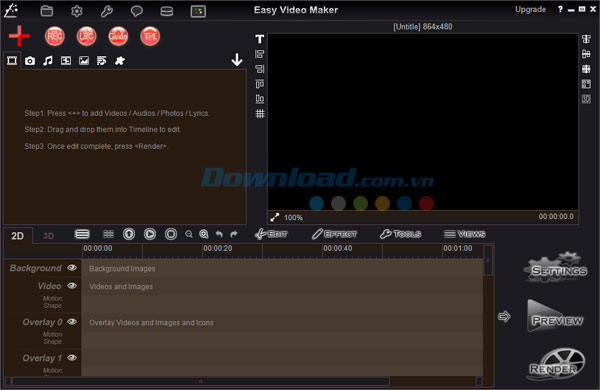Click the timeline list view icon

82,234
